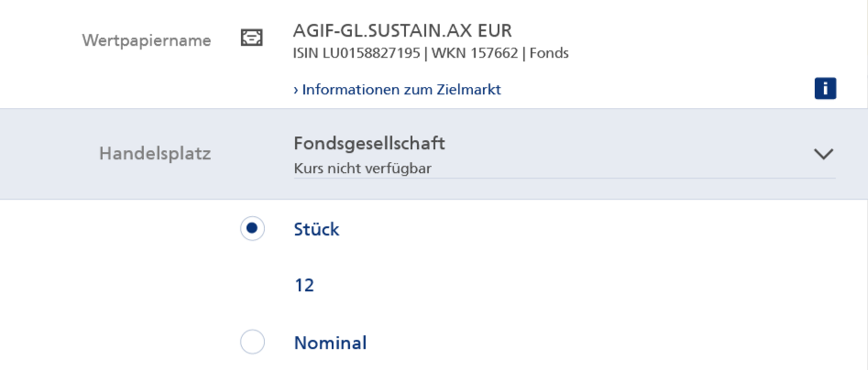The width and height of the screenshot is (868, 370).
Task: Expand the Handelsplatz dropdown chevron
Action: pyautogui.click(x=824, y=154)
